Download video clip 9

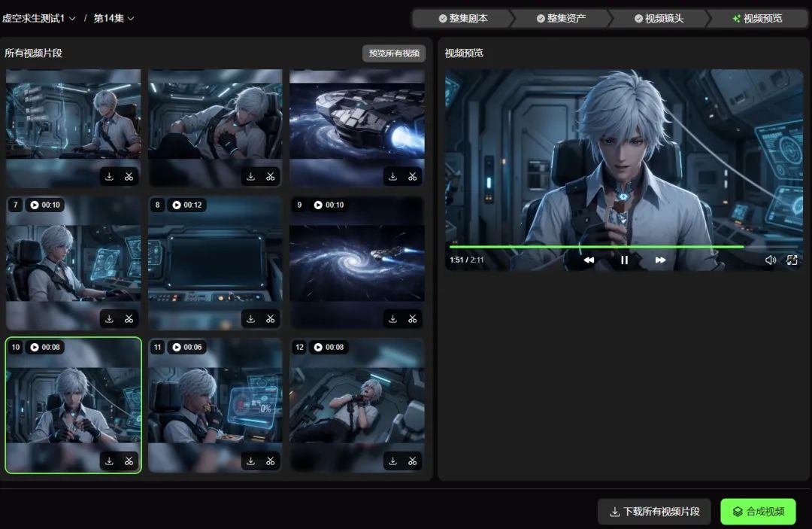point(392,319)
